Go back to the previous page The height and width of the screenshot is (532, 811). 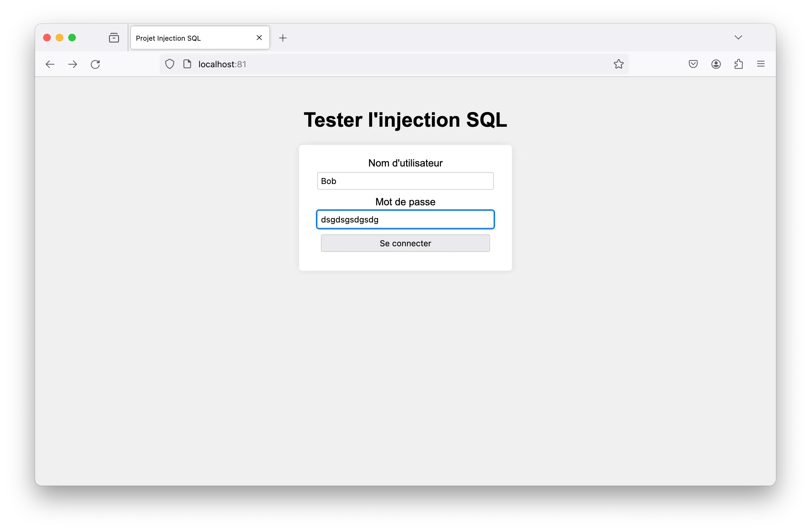pos(50,64)
